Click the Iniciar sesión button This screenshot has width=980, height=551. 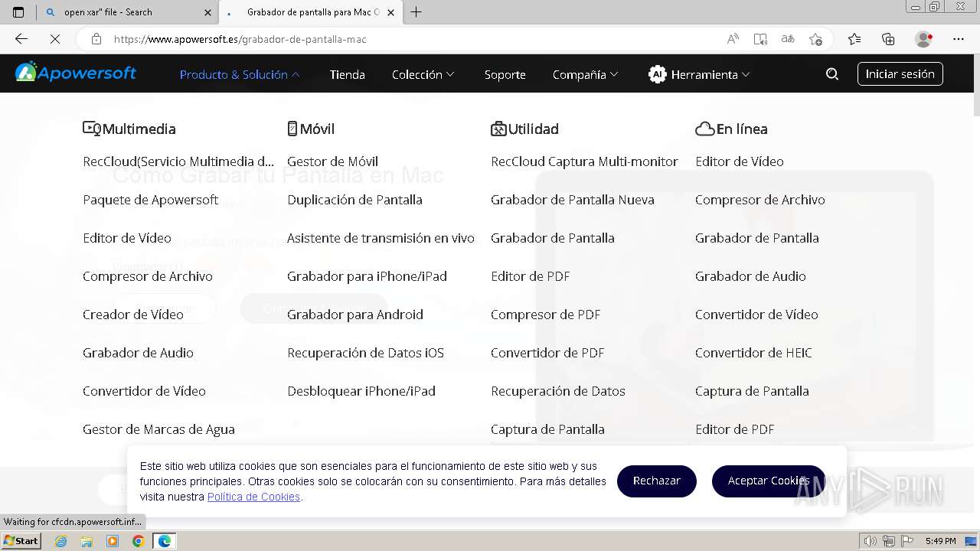(x=900, y=74)
